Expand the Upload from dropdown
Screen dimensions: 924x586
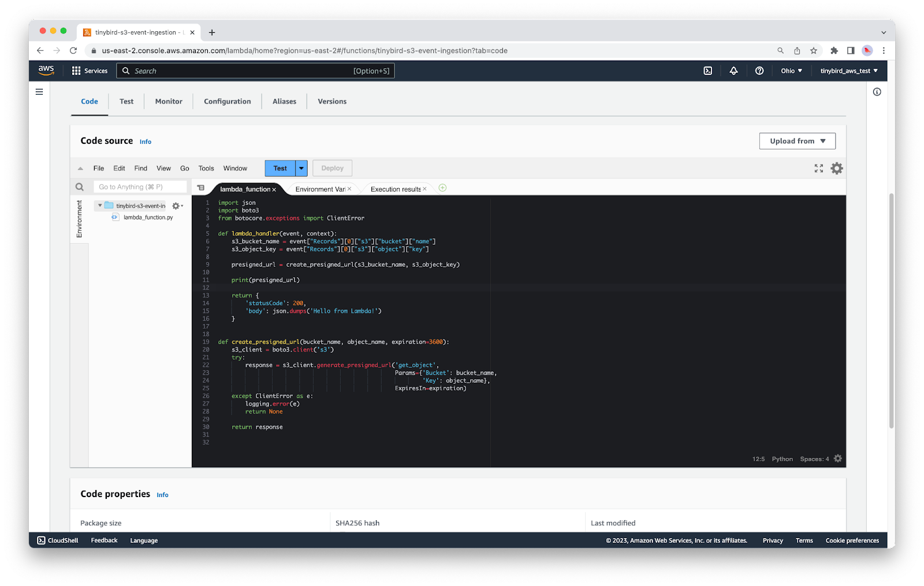point(797,141)
